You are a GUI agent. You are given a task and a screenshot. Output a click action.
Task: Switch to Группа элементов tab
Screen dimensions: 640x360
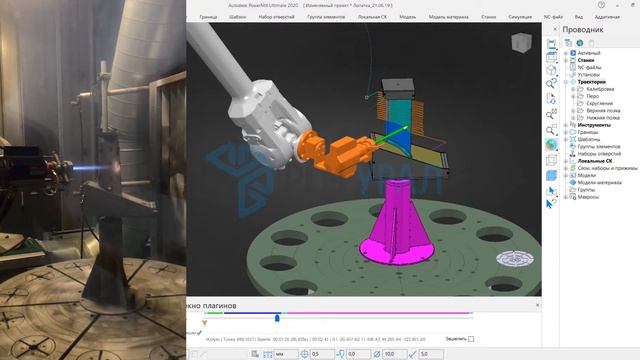tap(326, 17)
